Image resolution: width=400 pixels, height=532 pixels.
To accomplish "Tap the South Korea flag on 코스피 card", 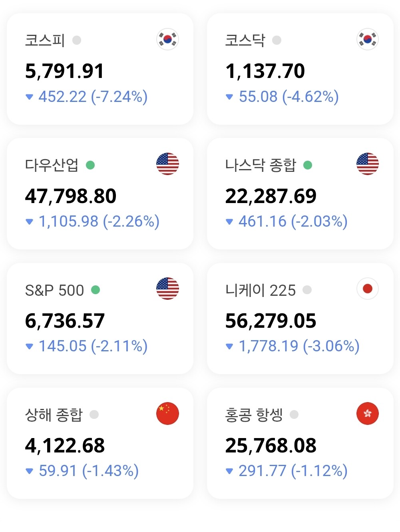I will [167, 39].
